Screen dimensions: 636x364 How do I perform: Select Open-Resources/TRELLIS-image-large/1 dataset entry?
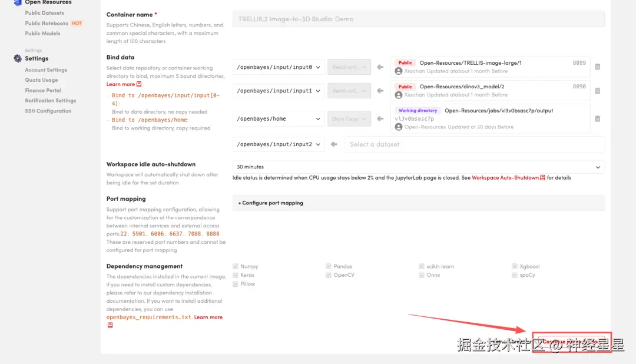pos(491,67)
